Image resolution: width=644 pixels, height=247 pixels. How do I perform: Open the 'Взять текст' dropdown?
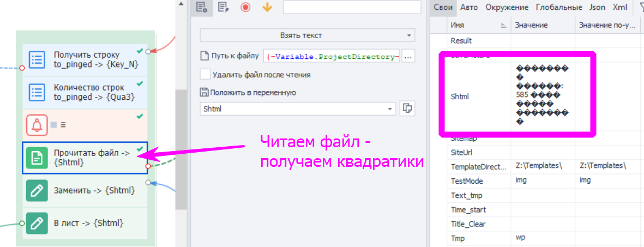(x=307, y=35)
